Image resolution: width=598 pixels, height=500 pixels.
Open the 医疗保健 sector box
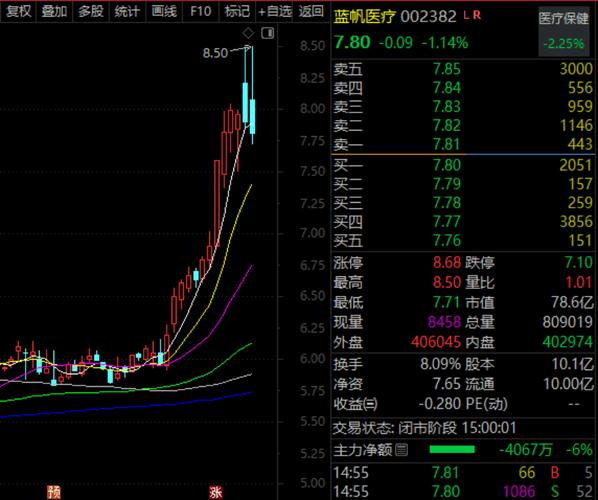[x=564, y=32]
